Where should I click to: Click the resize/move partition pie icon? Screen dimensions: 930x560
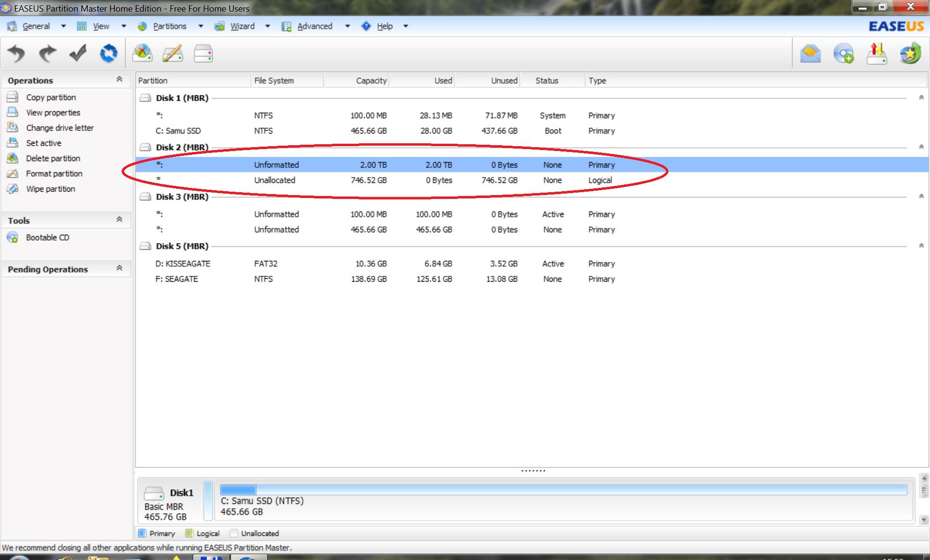coord(142,53)
